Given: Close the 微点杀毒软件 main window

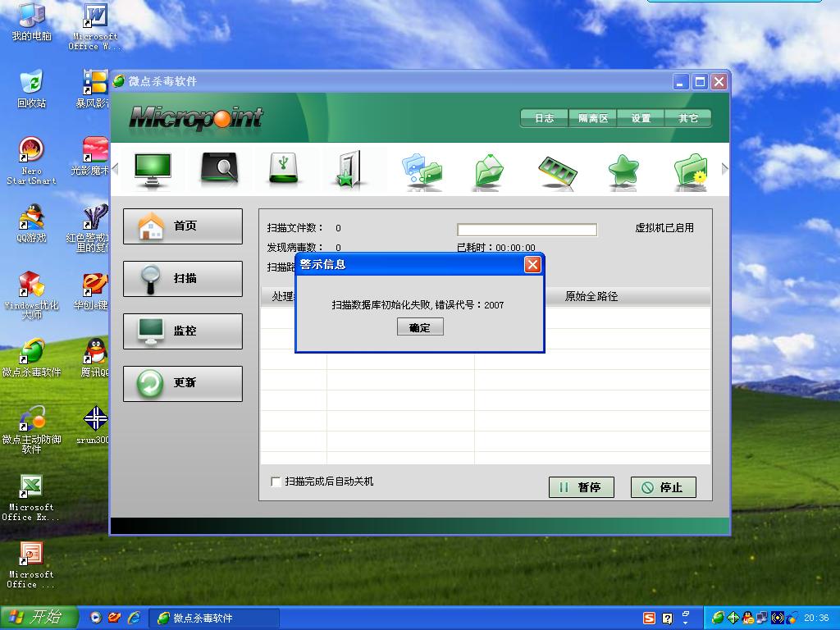Looking at the screenshot, I should [719, 82].
